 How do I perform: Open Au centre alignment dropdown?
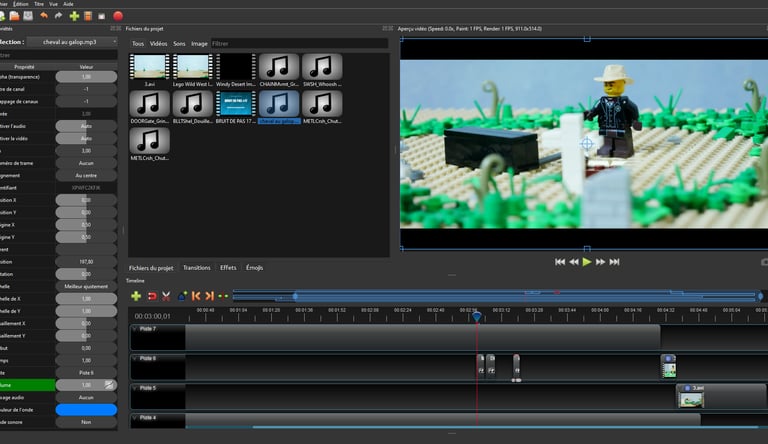86,175
